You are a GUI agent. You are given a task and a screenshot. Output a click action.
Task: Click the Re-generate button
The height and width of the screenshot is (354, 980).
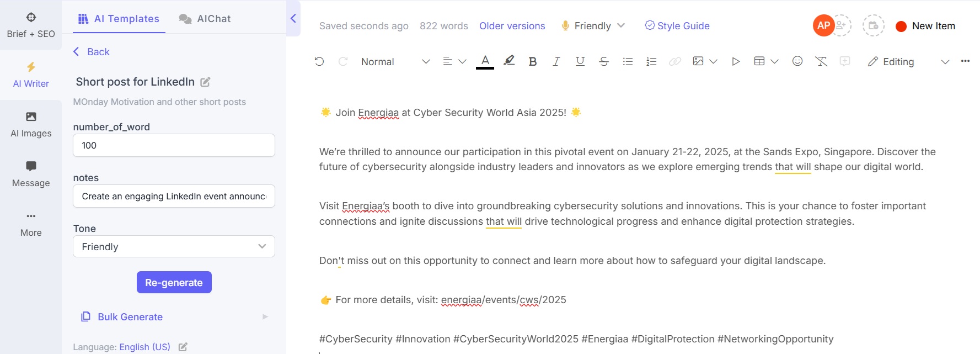click(x=174, y=282)
